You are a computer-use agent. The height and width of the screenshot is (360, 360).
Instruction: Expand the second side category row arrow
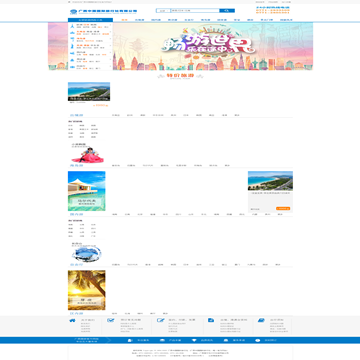tap(110, 32)
